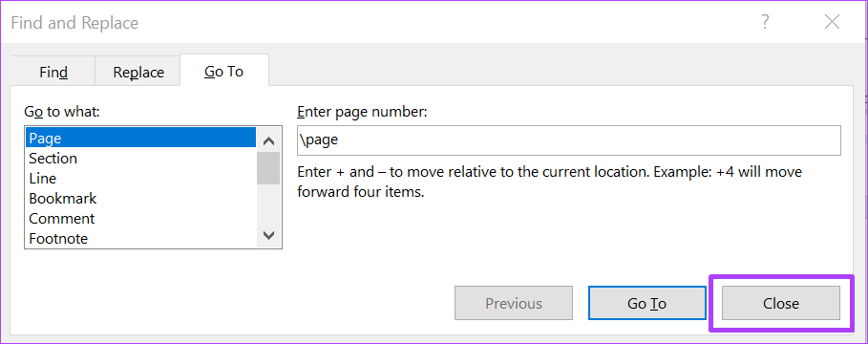The image size is (868, 344).
Task: Select Footnote in the list
Action: (141, 238)
